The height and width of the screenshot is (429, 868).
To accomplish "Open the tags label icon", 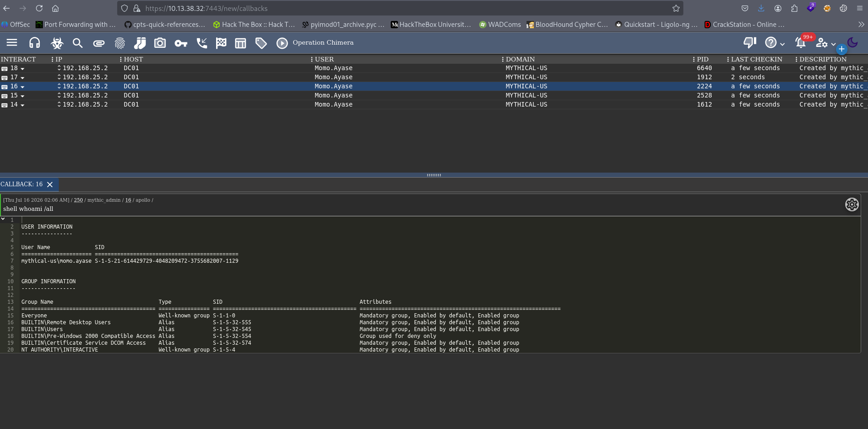I will click(261, 43).
